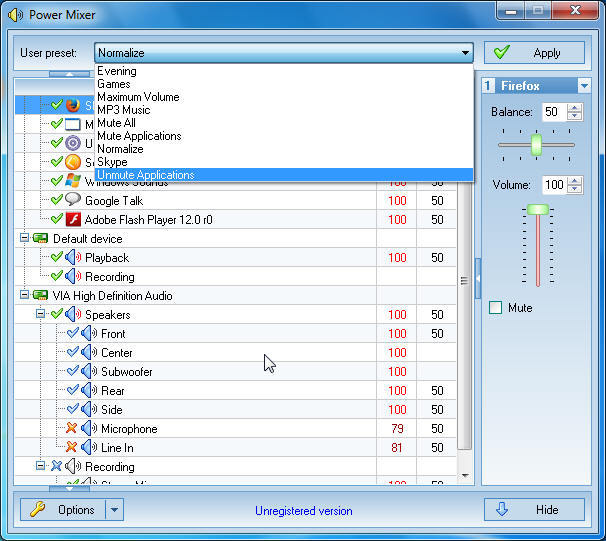
Task: Toggle the green checkmark beside Google Talk
Action: pos(56,200)
